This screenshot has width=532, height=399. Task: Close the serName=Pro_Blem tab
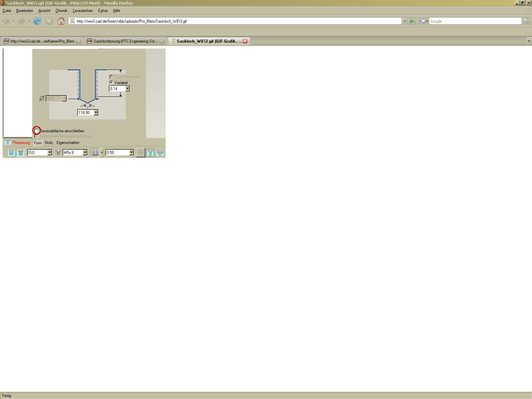79,41
